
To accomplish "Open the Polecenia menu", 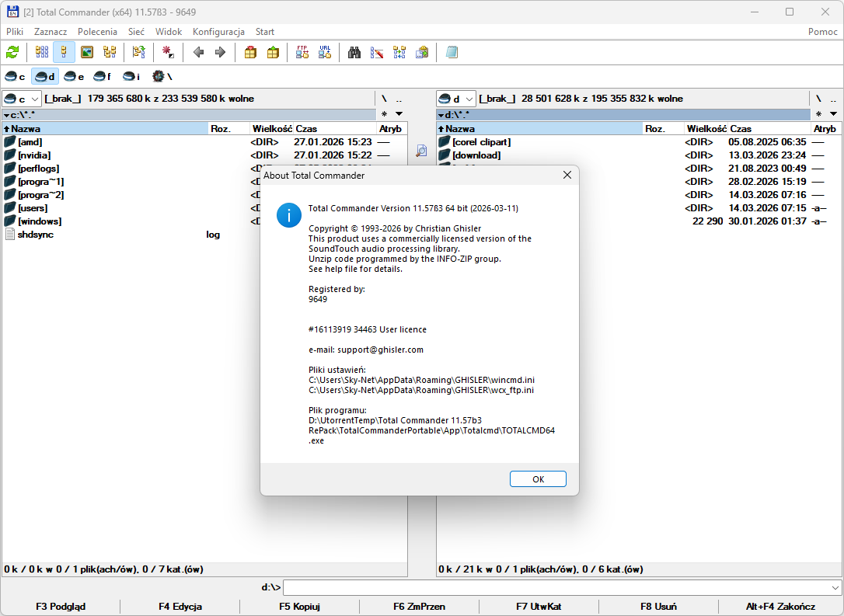I will pos(97,32).
